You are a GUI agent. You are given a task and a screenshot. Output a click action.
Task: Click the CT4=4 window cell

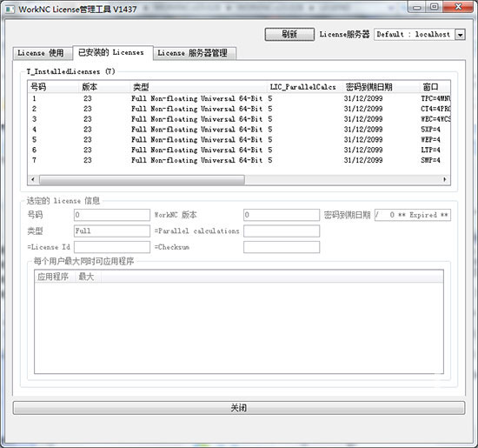click(x=435, y=109)
